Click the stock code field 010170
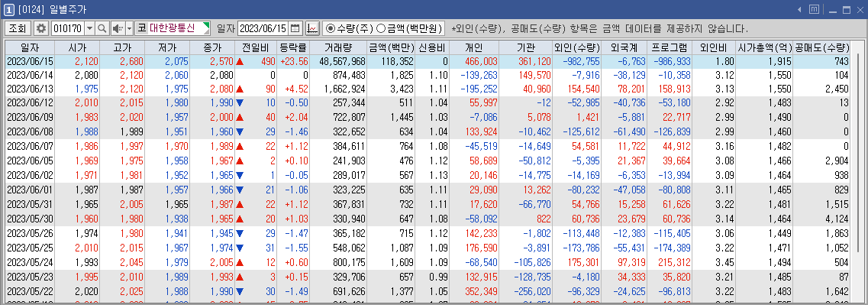 (x=67, y=28)
